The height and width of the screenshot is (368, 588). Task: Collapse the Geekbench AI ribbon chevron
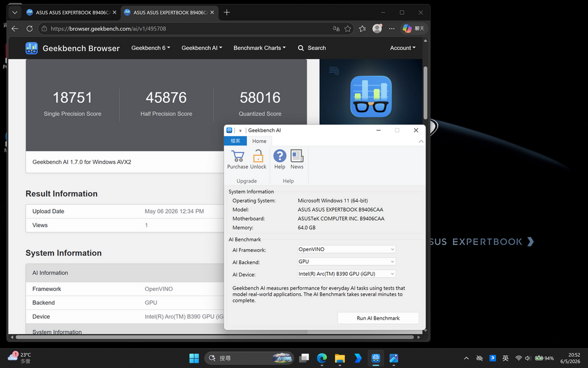click(421, 141)
